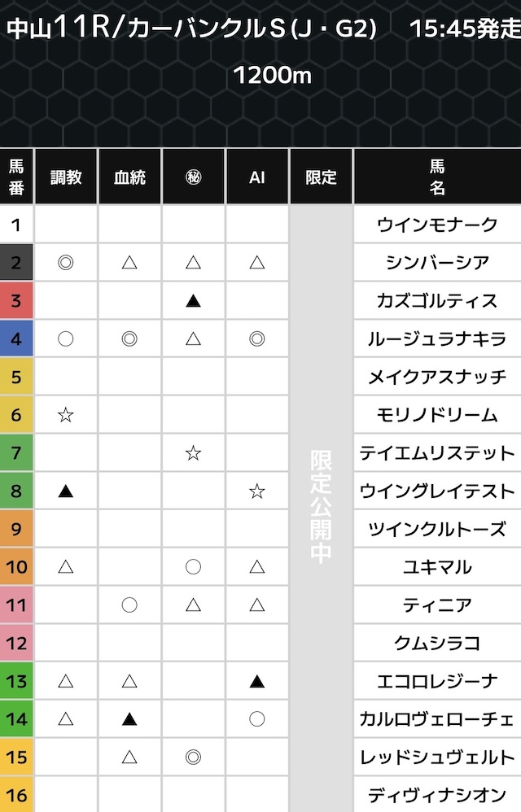
Task: Click the race title 中山11R カーバンクルS
Action: [x=191, y=29]
